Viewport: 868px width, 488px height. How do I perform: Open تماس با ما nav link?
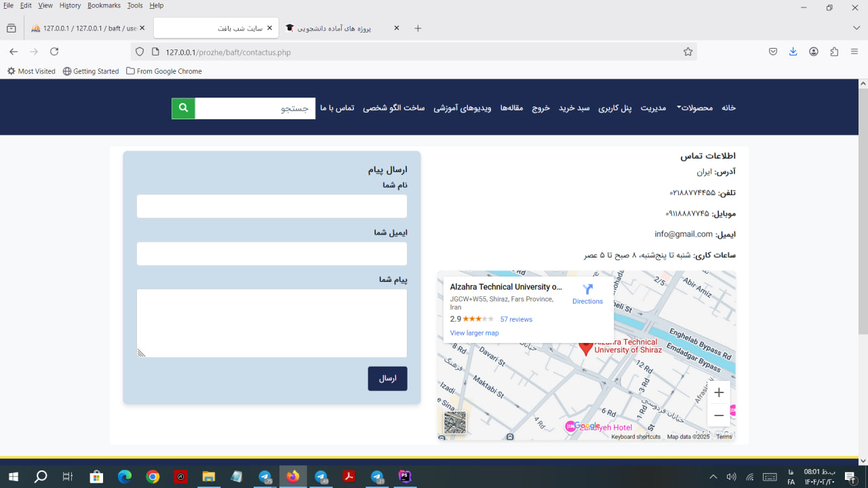coord(337,108)
